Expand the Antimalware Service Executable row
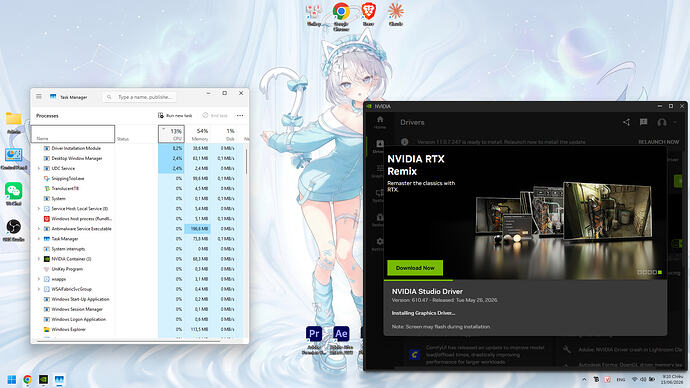The width and height of the screenshot is (690, 388). (x=39, y=229)
